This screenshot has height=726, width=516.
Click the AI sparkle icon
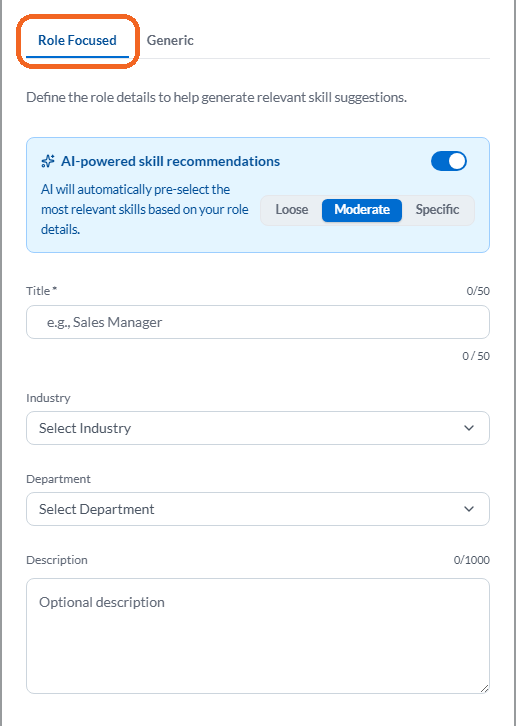[x=48, y=161]
